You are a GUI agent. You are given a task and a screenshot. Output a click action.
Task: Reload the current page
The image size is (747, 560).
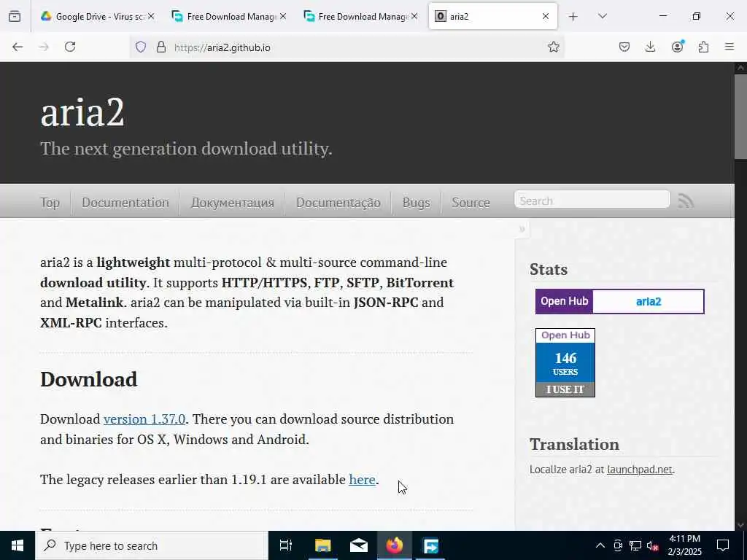70,47
